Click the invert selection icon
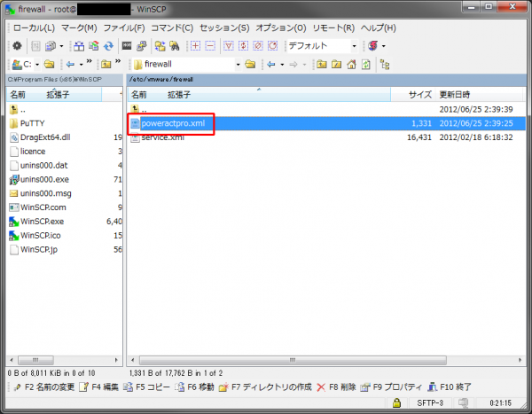Image resolution: width=532 pixels, height=414 pixels. point(243,46)
